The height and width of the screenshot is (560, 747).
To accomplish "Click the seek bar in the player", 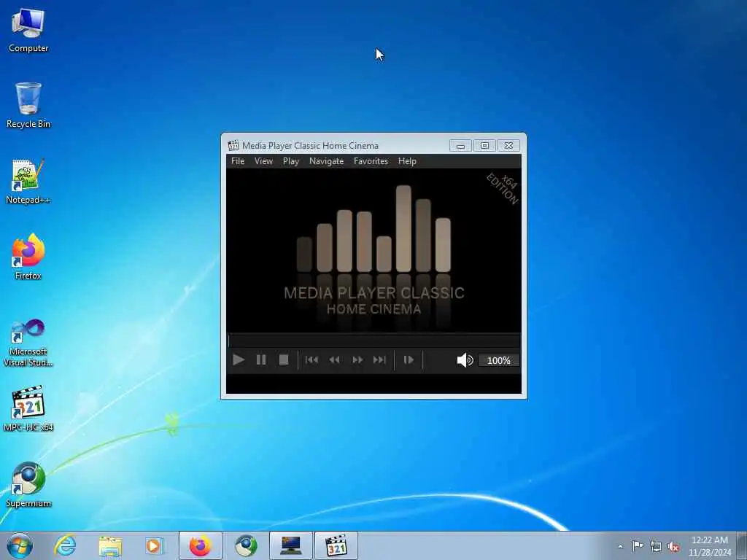I will point(374,341).
